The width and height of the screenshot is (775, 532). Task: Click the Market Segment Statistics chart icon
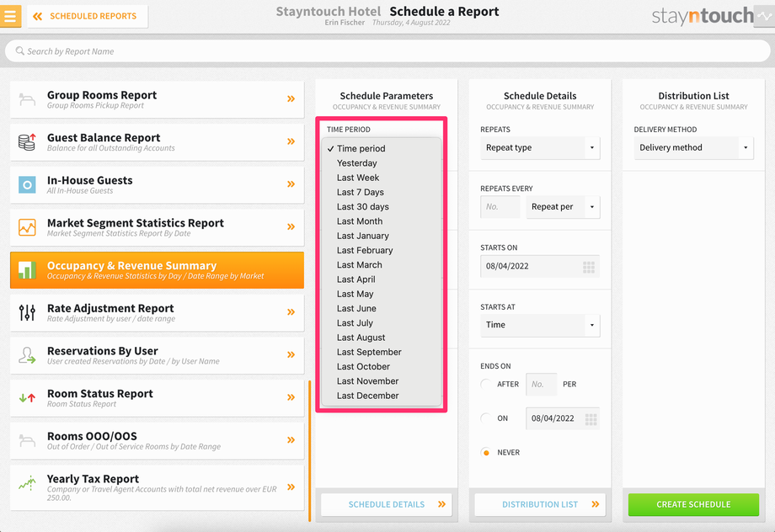coord(27,227)
